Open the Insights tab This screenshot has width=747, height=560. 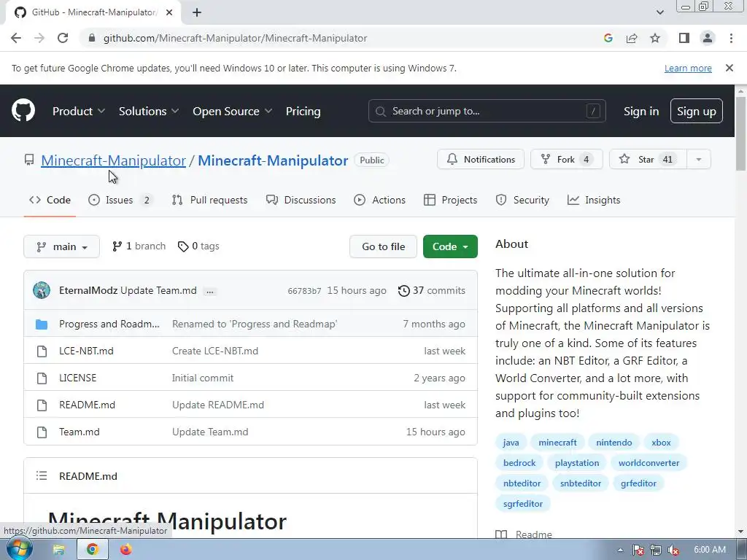point(594,200)
